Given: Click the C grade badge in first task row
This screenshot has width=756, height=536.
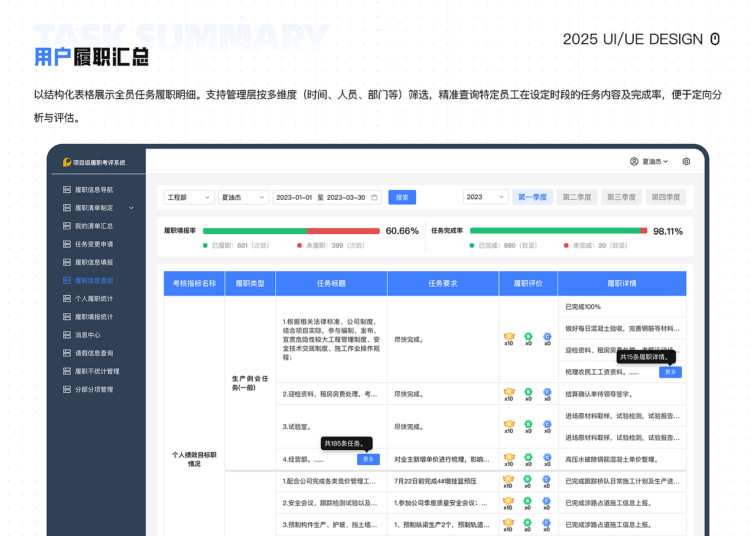Looking at the screenshot, I should 548,336.
